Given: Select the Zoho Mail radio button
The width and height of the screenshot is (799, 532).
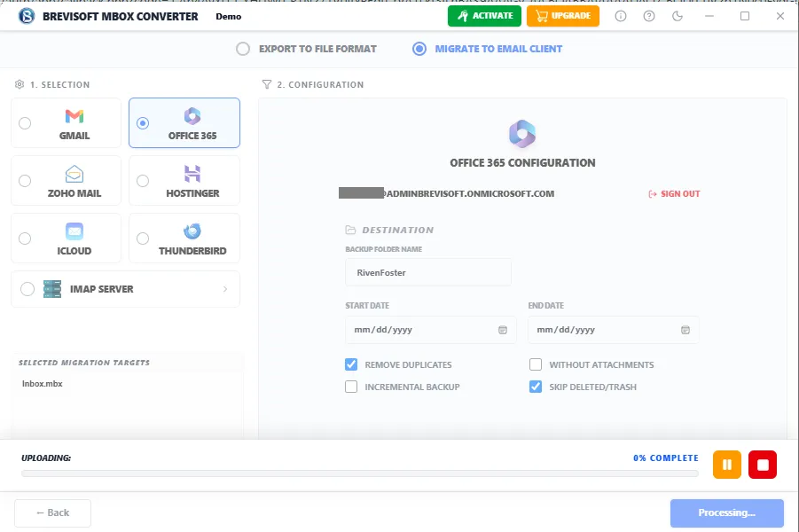Looking at the screenshot, I should [25, 181].
